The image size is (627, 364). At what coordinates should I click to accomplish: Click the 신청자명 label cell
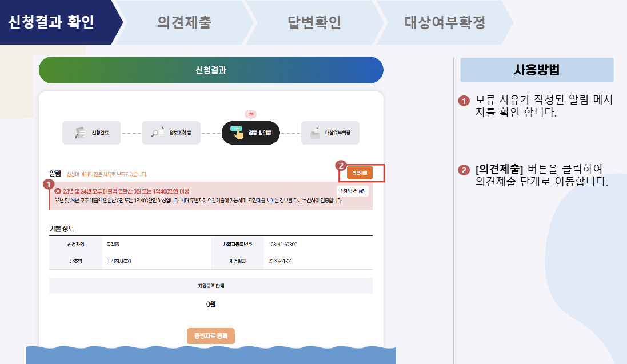75,245
